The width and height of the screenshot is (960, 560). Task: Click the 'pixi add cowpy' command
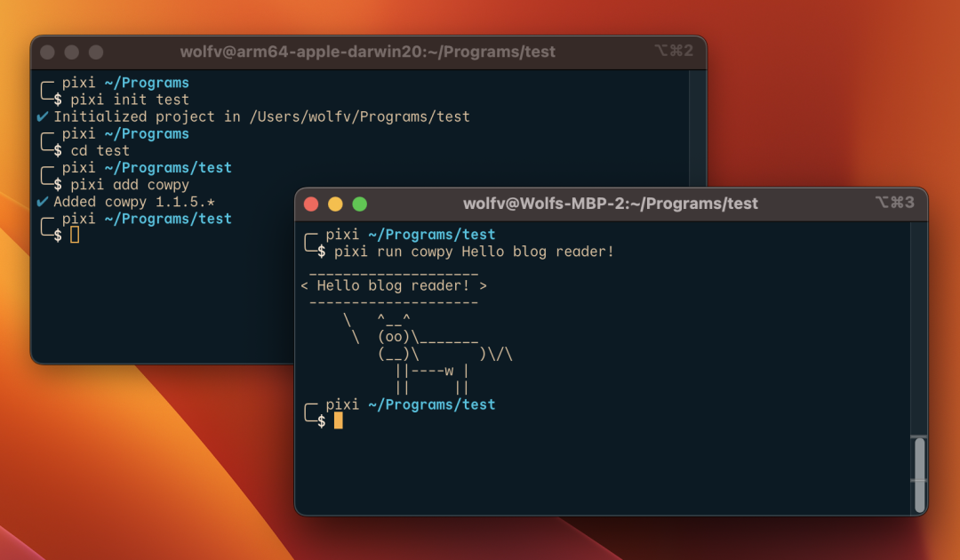[x=129, y=184]
